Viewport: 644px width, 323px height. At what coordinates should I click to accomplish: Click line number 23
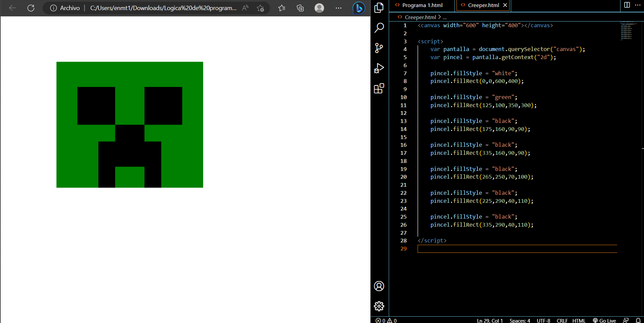403,201
